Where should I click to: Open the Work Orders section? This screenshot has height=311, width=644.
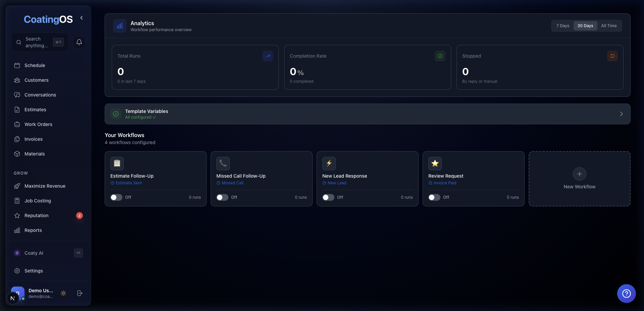click(38, 124)
